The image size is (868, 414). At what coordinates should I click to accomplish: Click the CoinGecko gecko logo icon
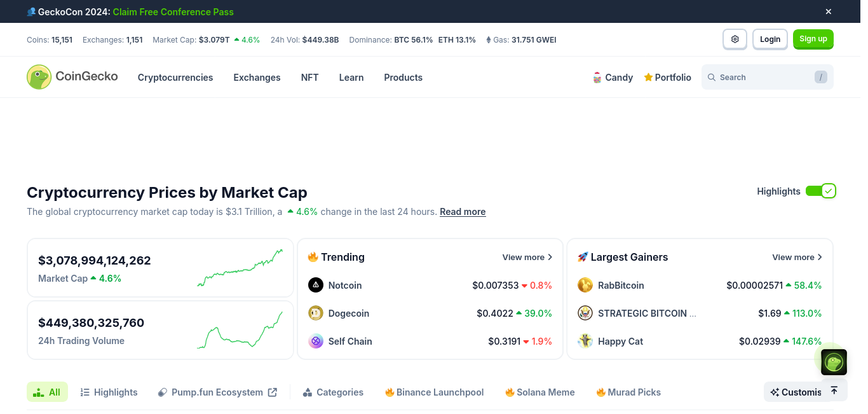39,77
